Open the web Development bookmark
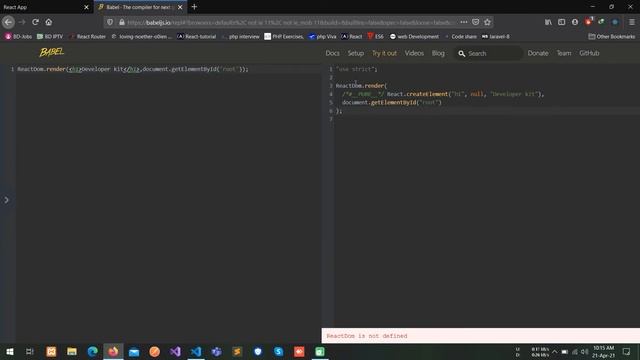 tap(414, 36)
